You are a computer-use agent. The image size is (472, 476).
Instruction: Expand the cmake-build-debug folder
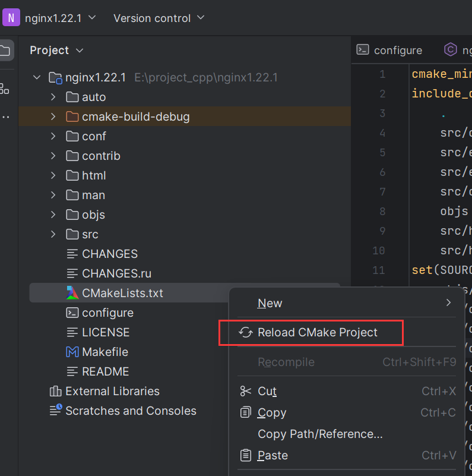[53, 116]
